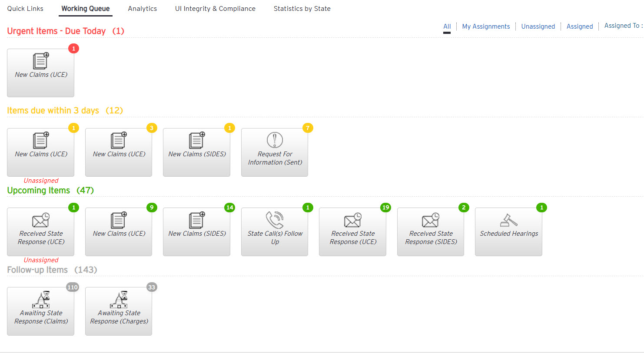Open New Claims (SIDES) icon due within 3 days
Screen dimensions: 644x353
(197, 140)
